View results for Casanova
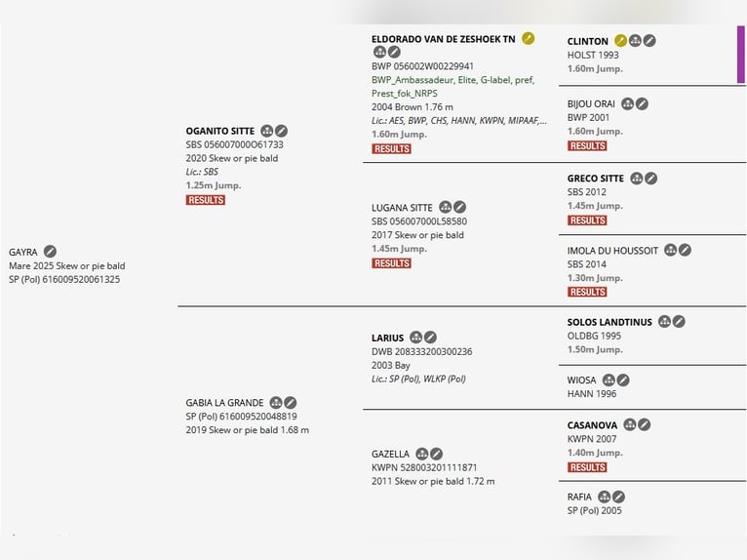 tap(587, 467)
